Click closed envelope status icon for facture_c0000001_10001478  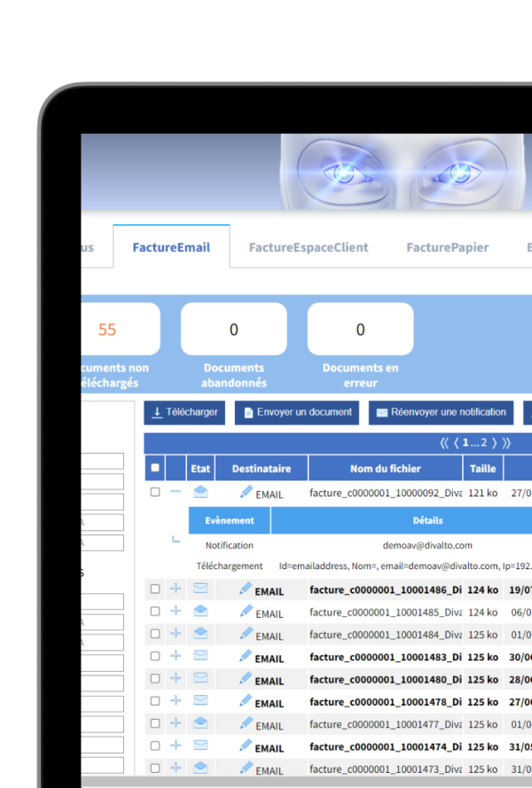pos(200,700)
